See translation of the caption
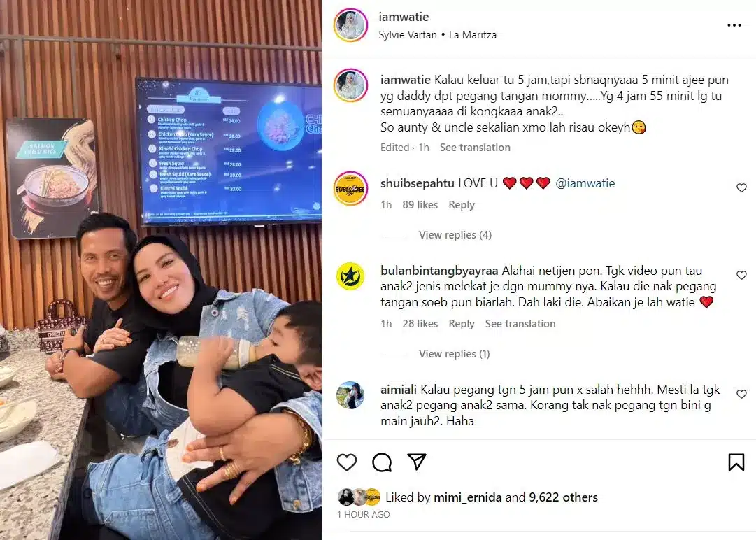The width and height of the screenshot is (756, 540). (x=475, y=148)
